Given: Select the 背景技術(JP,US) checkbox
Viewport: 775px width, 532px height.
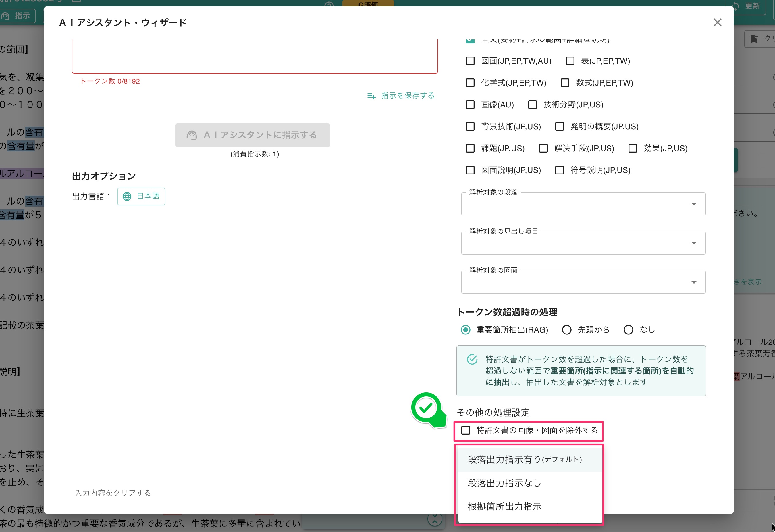Looking at the screenshot, I should click(x=470, y=126).
